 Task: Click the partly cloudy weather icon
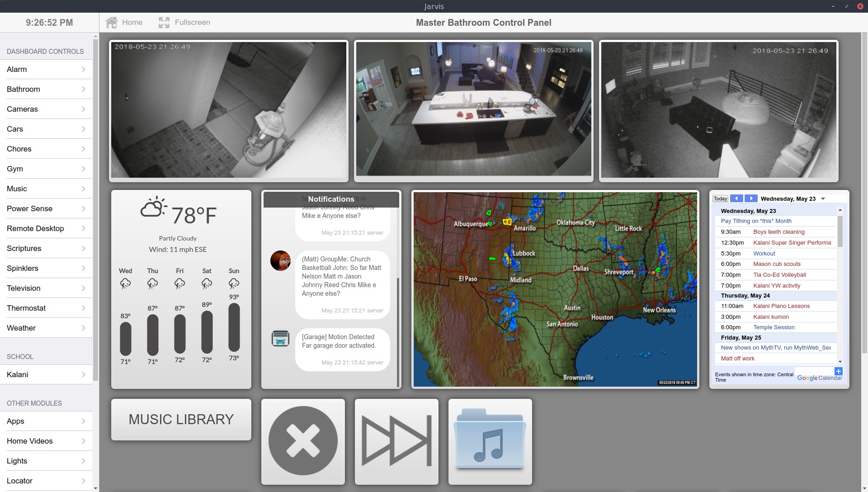coord(154,207)
